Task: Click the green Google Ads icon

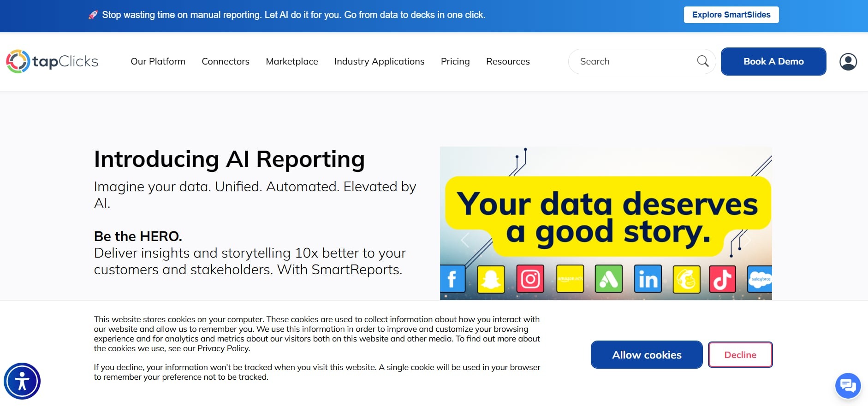Action: click(x=609, y=279)
